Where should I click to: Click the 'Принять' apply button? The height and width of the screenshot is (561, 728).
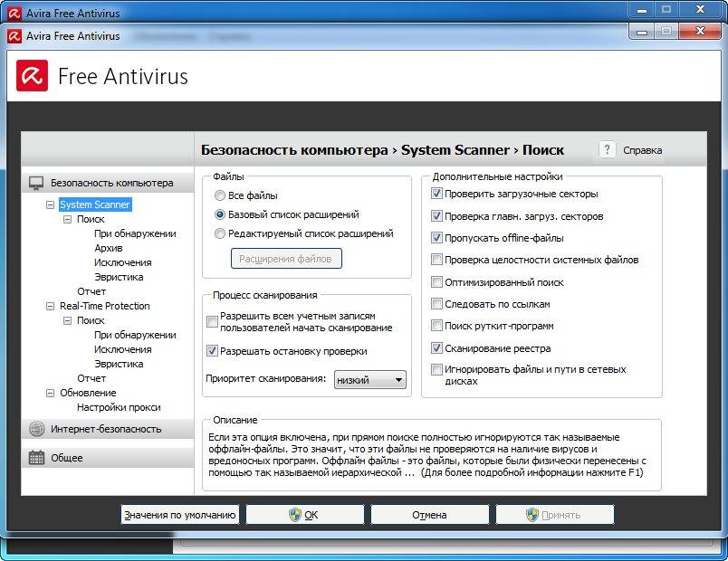pyautogui.click(x=555, y=515)
